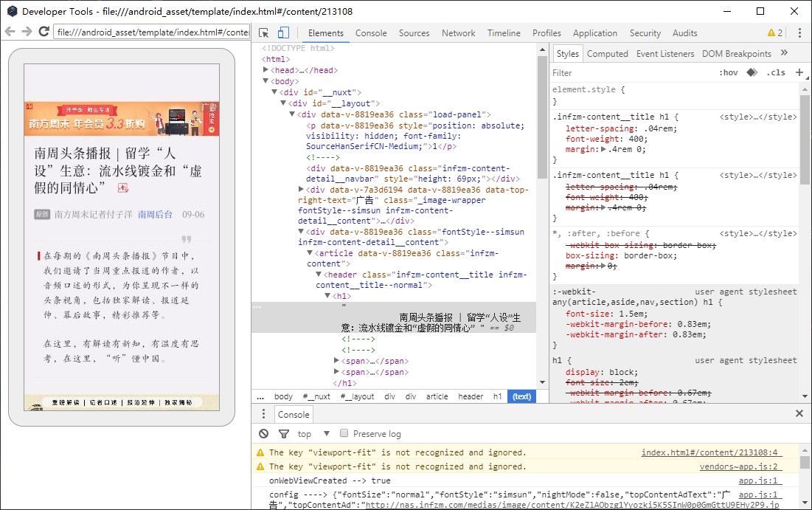Expand the first span under h1
The width and height of the screenshot is (812, 510).
(336, 360)
